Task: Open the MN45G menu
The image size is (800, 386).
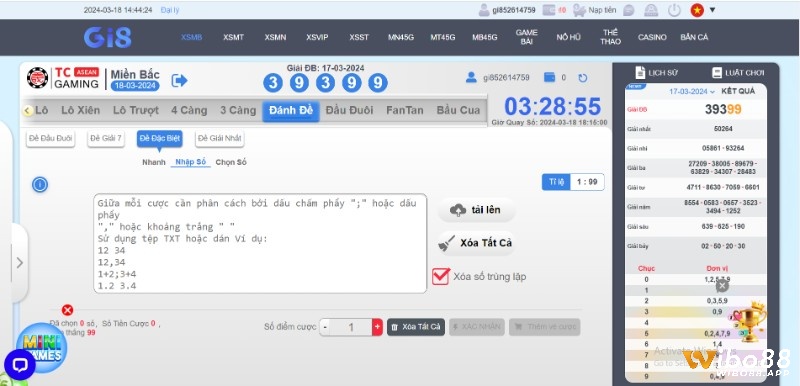Action: (x=401, y=37)
